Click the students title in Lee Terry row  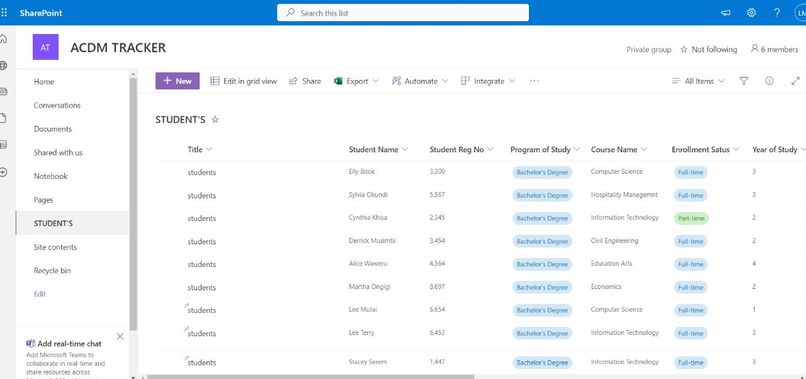click(x=202, y=333)
